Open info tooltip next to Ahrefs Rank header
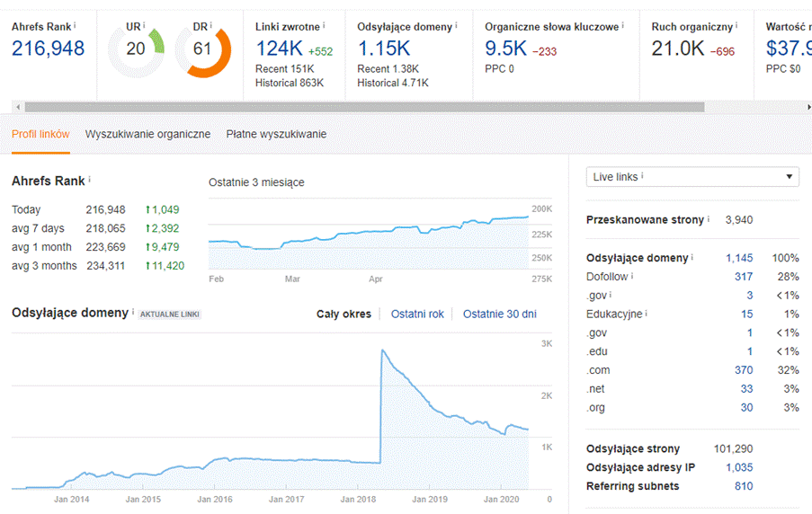Image resolution: width=812 pixels, height=514 pixels. [75, 25]
